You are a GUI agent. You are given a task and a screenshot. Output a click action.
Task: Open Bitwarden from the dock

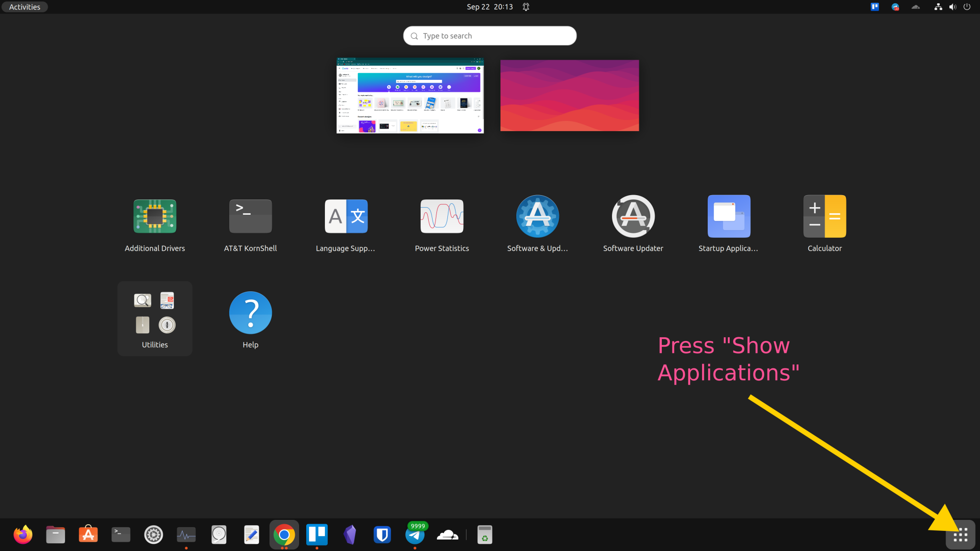point(382,534)
